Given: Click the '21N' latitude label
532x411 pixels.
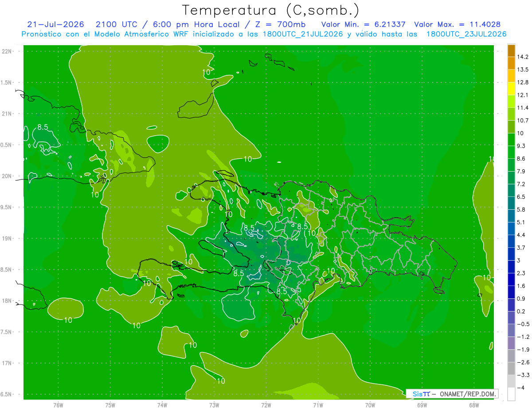Looking at the screenshot, I should click(7, 114).
